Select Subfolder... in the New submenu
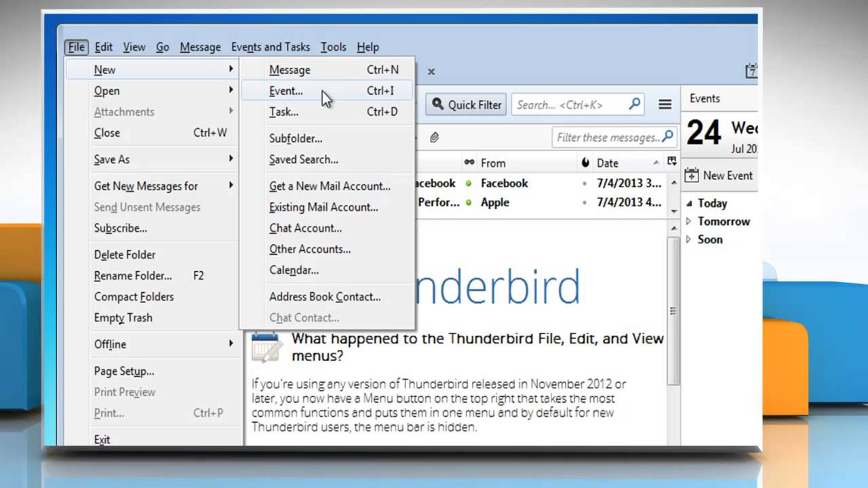 (x=328, y=138)
